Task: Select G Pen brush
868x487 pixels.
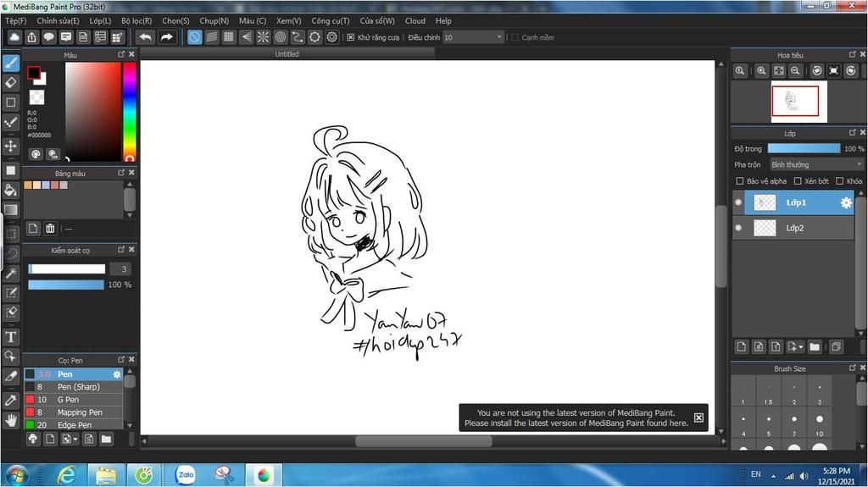Action: click(x=73, y=400)
